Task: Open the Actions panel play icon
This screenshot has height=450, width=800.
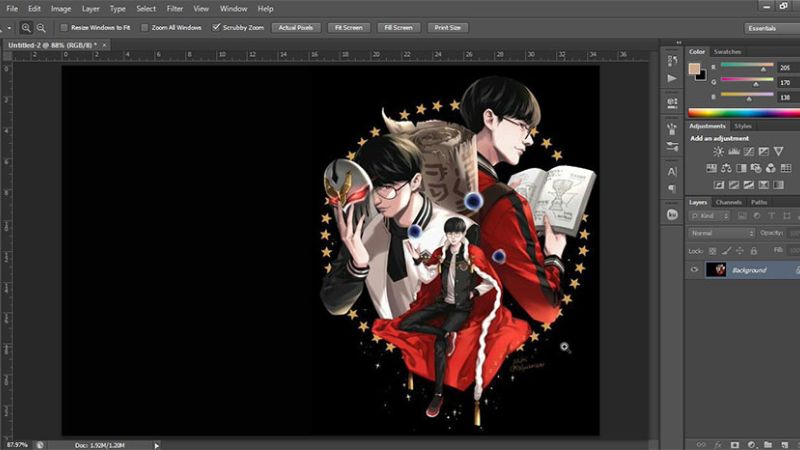Action: [x=672, y=78]
